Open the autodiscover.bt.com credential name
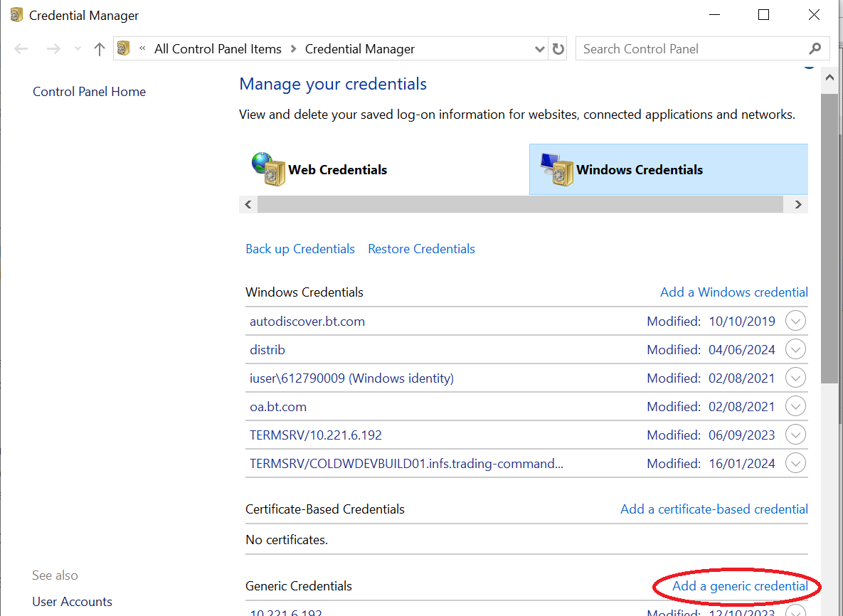Image resolution: width=843 pixels, height=616 pixels. click(307, 322)
